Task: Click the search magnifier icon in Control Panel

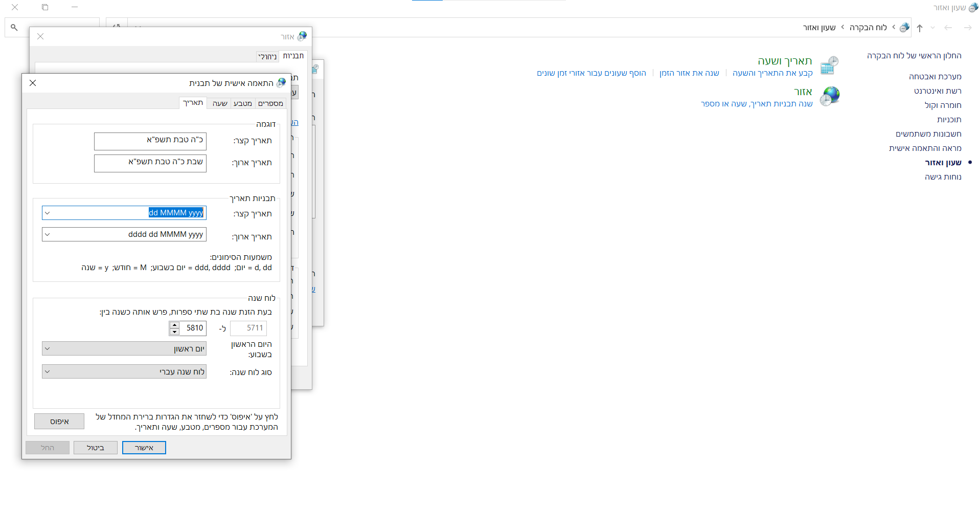Action: (x=14, y=28)
